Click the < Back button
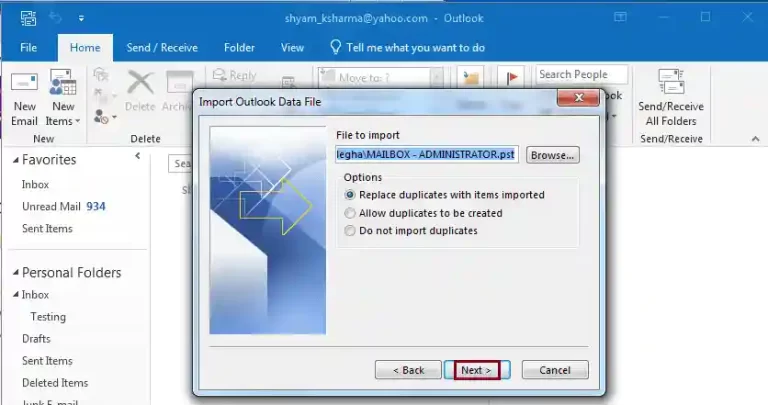The width and height of the screenshot is (768, 405). coord(408,370)
